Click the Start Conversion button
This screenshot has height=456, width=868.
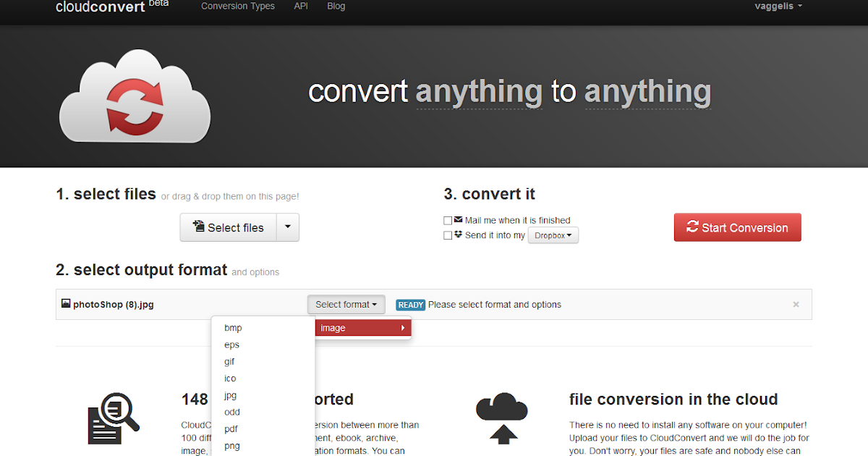coord(737,227)
